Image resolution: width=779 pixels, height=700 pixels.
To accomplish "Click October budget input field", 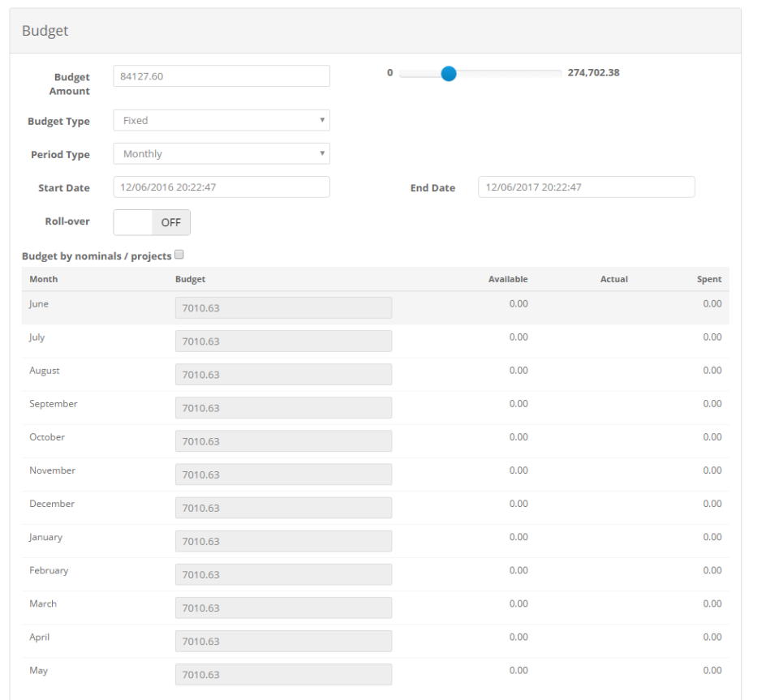I will (x=283, y=441).
